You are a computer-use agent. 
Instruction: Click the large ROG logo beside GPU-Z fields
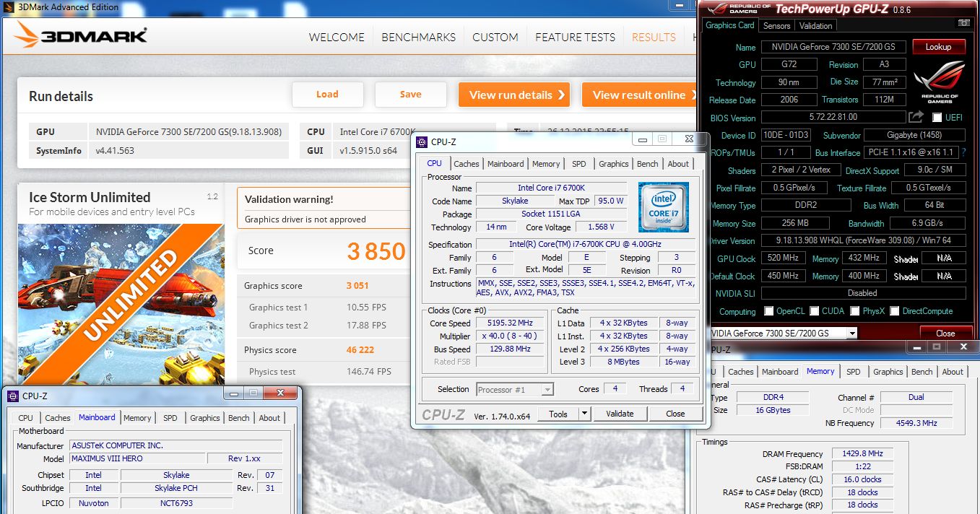pyautogui.click(x=940, y=82)
